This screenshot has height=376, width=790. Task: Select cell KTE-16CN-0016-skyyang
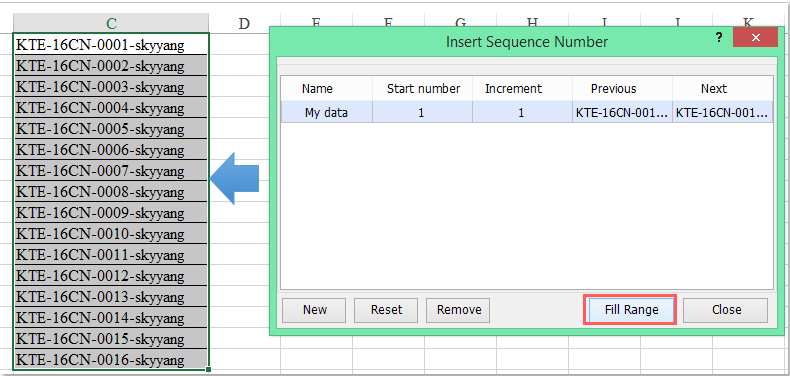[x=111, y=359]
